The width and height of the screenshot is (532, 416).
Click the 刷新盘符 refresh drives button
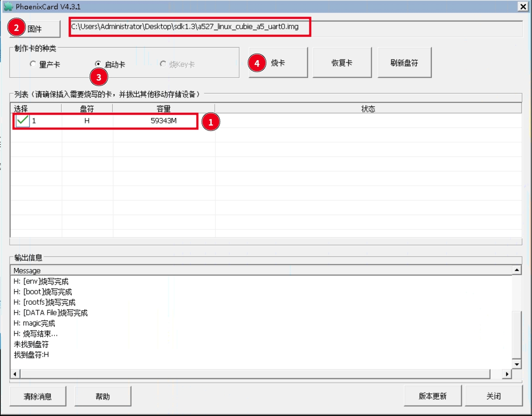click(404, 63)
